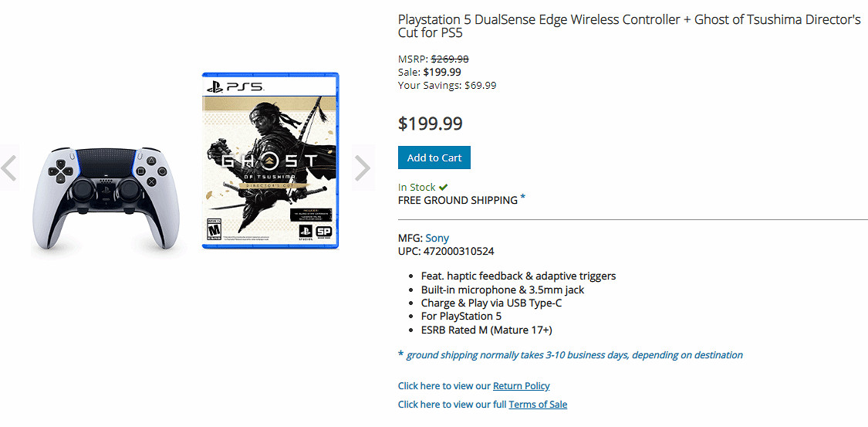Click the UPC number 472000310524
The width and height of the screenshot is (868, 427).
[458, 251]
